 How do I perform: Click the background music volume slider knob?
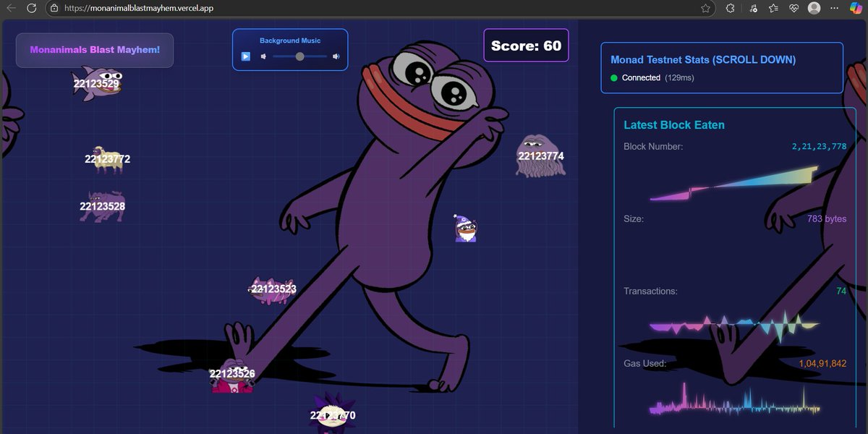point(299,56)
